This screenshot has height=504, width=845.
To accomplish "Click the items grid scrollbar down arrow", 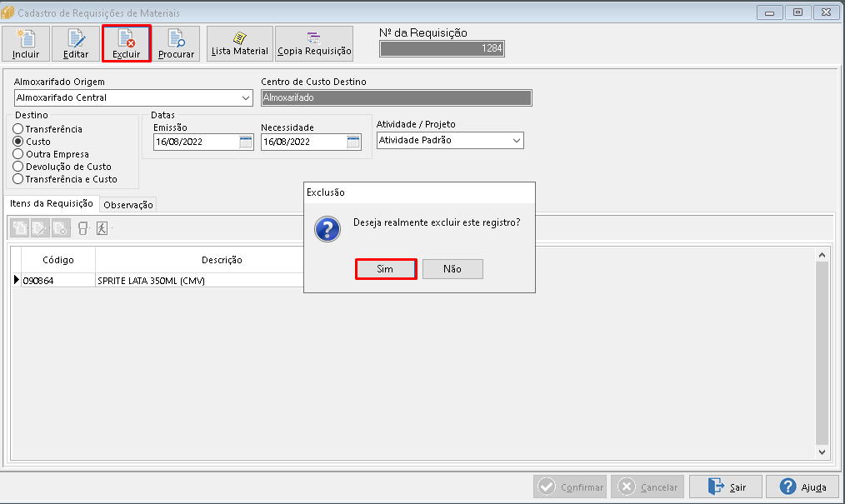I will 822,452.
